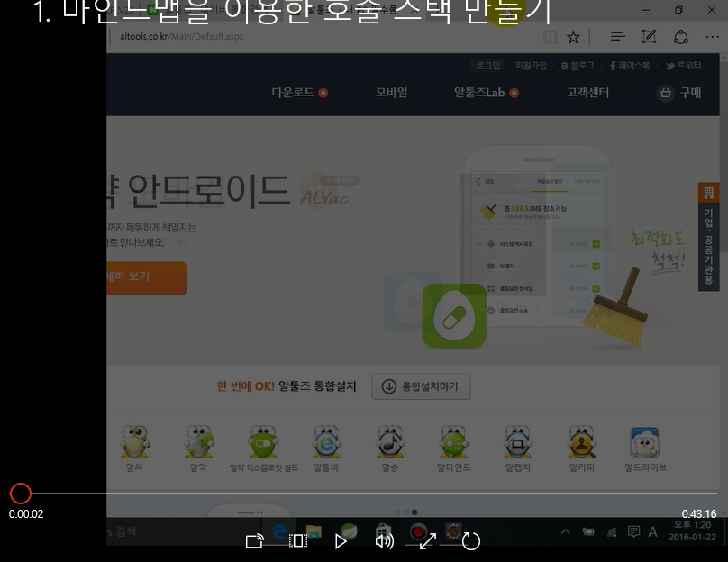The height and width of the screenshot is (562, 728).
Task: Open the Edge Hub lines icon
Action: pyautogui.click(x=618, y=37)
